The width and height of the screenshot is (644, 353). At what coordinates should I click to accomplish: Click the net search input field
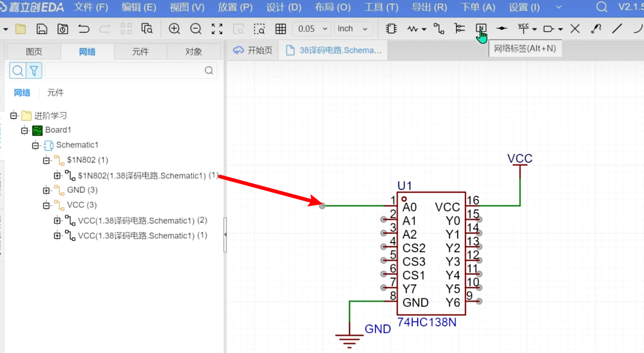pos(125,71)
